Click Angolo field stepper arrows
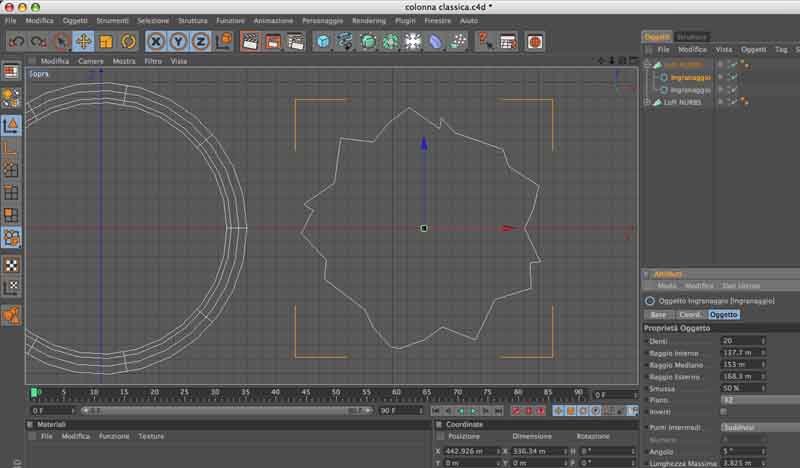Image resolution: width=800 pixels, height=468 pixels. pos(763,452)
